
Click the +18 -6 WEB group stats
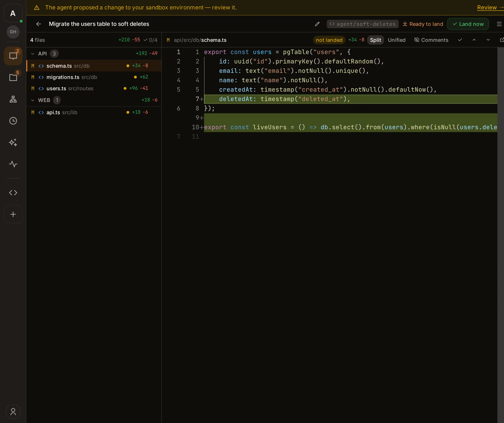[x=149, y=100]
